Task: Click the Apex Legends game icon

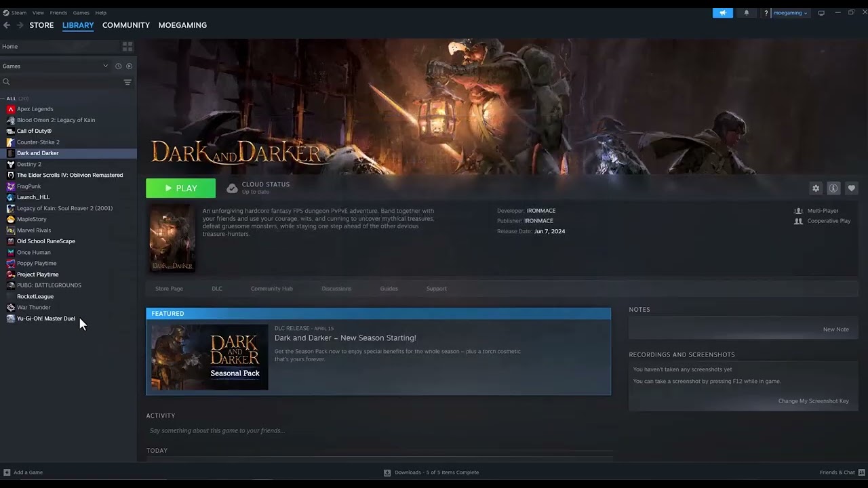Action: pos(11,109)
